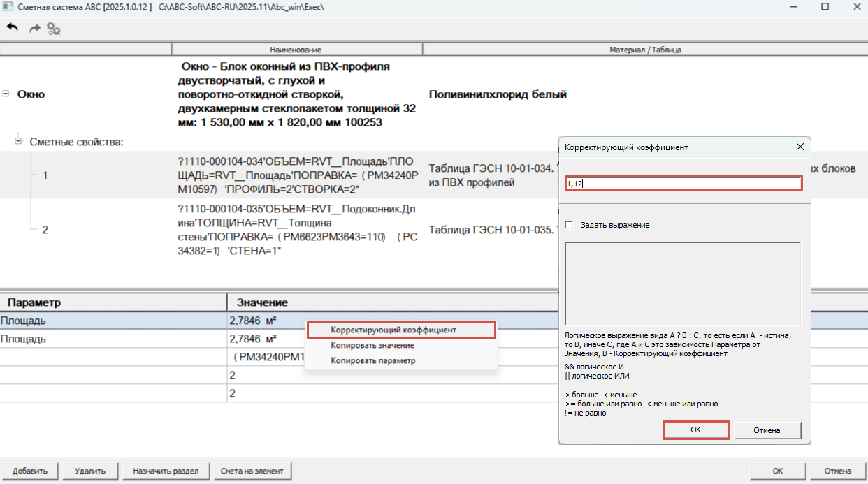
Task: Click the Таблица ГЭСН 10-01-034 cell
Action: pyautogui.click(x=493, y=175)
